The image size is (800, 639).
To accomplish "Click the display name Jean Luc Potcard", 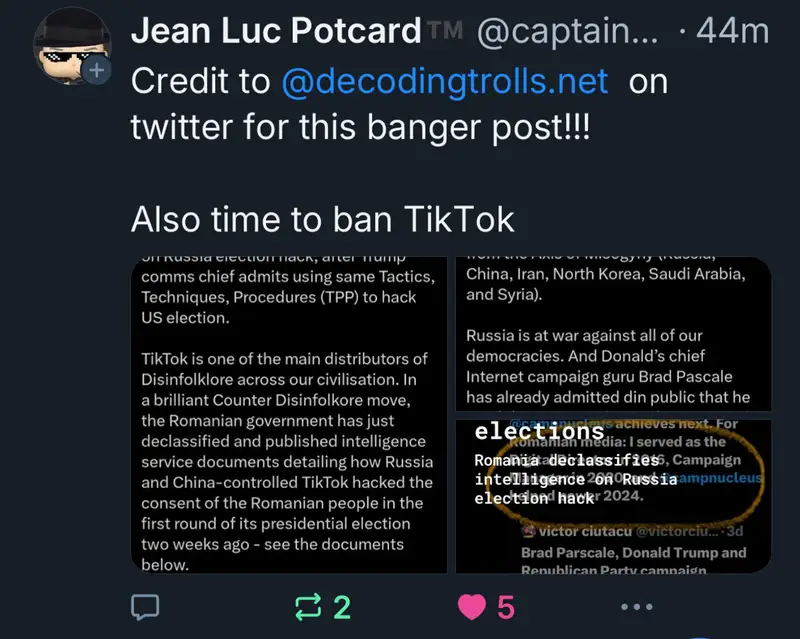I will point(276,32).
